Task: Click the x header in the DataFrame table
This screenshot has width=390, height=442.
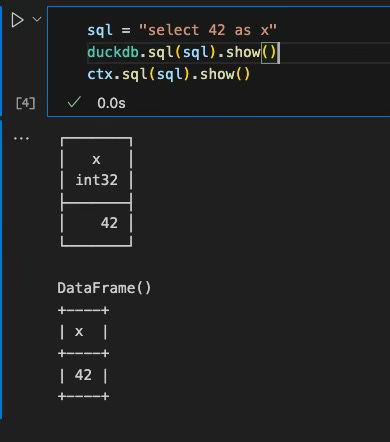Action: [x=79, y=332]
